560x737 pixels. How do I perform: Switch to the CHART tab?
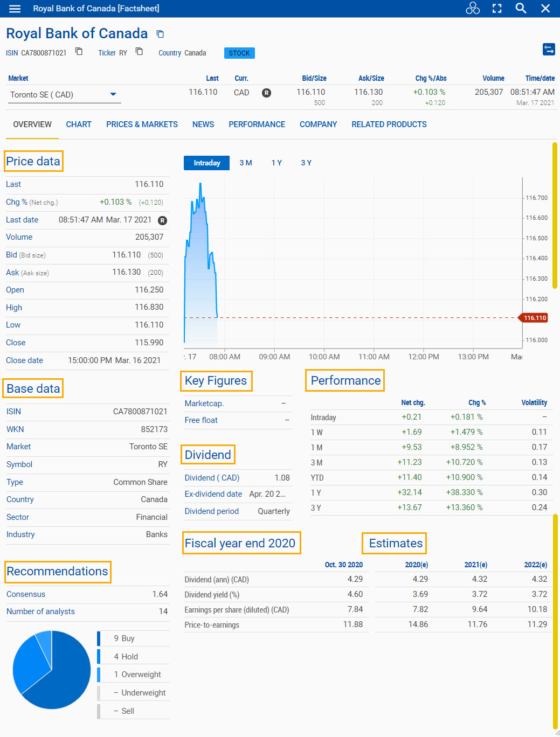78,124
